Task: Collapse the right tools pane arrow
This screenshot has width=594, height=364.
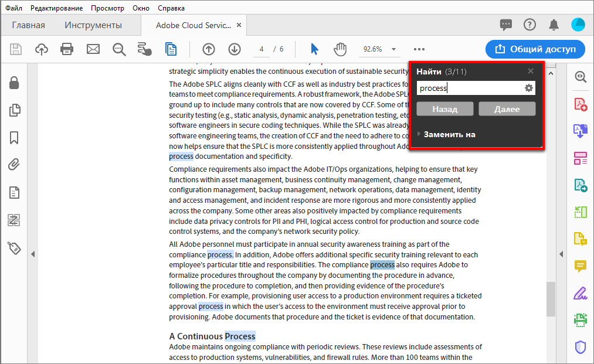Action: click(x=561, y=254)
